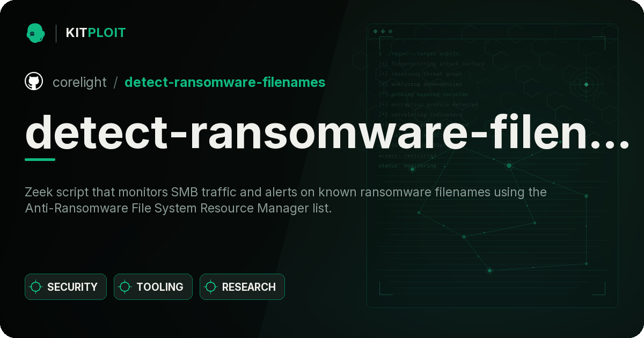Click the 'resolving threat graph' terminal line
The height and width of the screenshot is (338, 644).
(420, 74)
